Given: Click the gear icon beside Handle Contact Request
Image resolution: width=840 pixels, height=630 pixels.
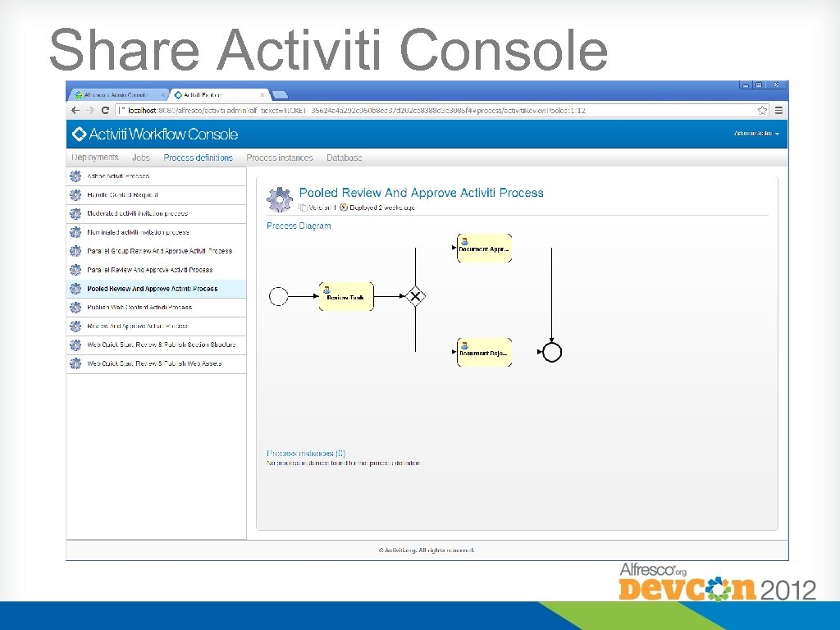Looking at the screenshot, I should [75, 195].
